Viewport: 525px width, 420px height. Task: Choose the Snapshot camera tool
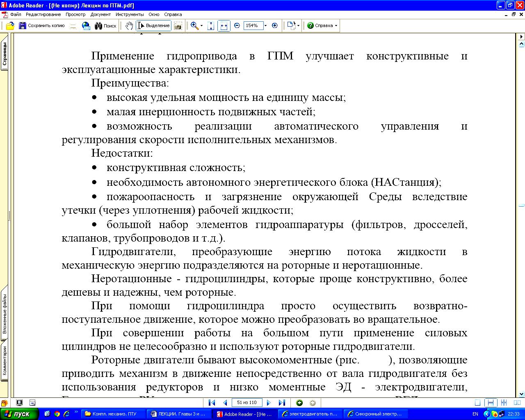(x=178, y=25)
